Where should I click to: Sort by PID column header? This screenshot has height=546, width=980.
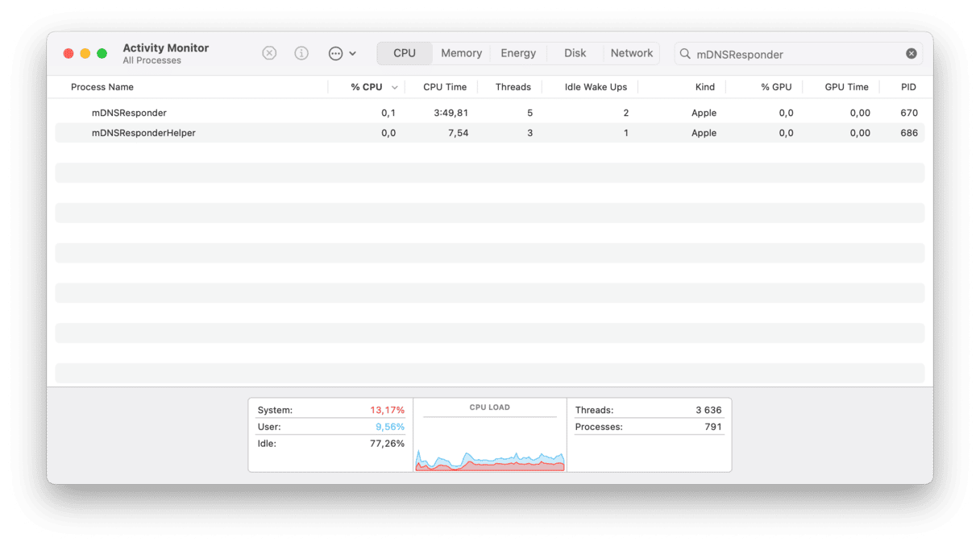click(908, 87)
